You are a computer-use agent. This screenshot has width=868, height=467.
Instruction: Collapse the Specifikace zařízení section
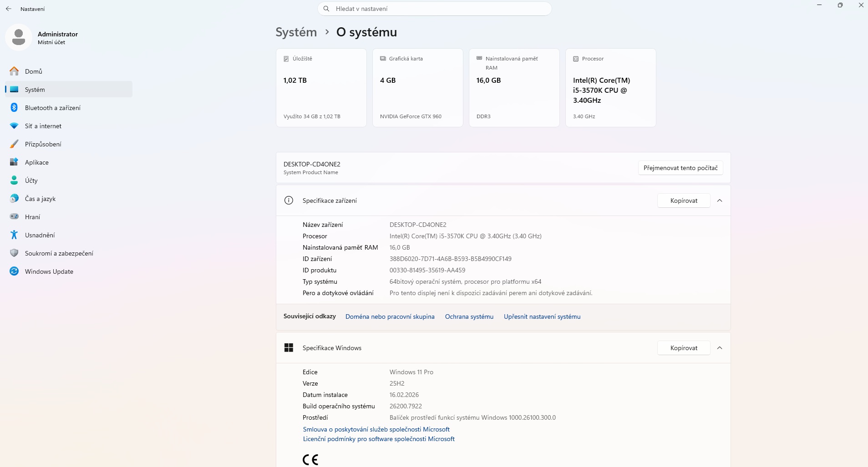pyautogui.click(x=720, y=201)
